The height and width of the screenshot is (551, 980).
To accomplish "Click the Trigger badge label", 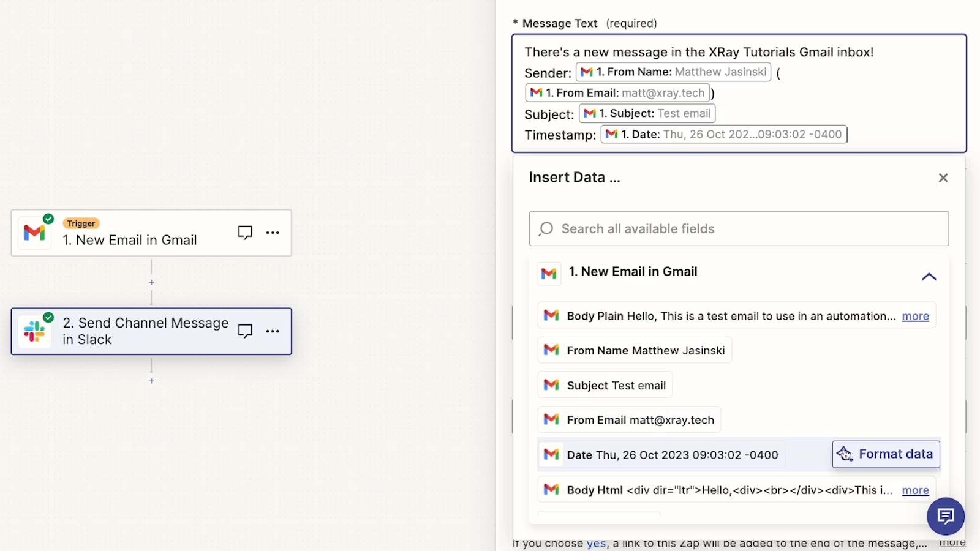I will coord(81,223).
